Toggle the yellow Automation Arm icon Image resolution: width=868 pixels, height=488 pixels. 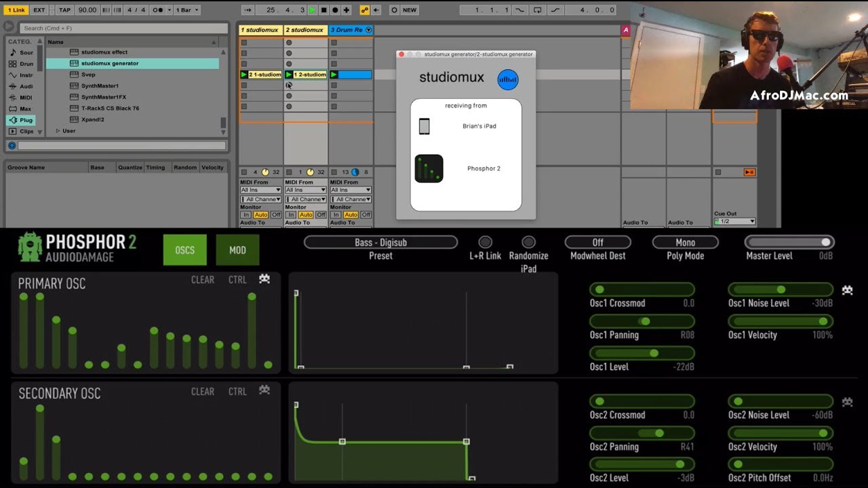364,10
